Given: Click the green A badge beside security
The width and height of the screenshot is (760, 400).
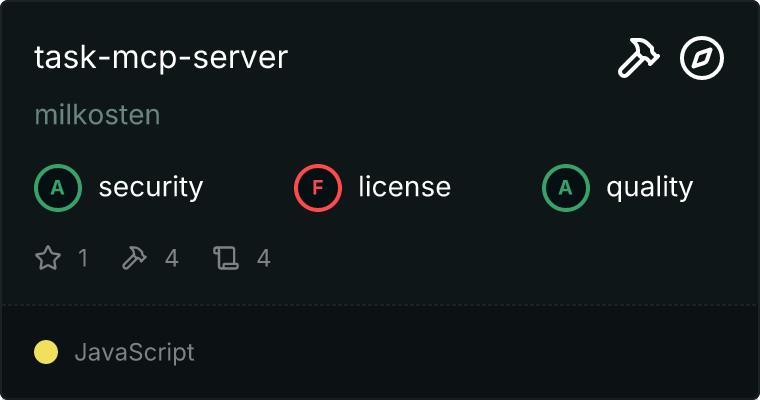Looking at the screenshot, I should [x=58, y=187].
